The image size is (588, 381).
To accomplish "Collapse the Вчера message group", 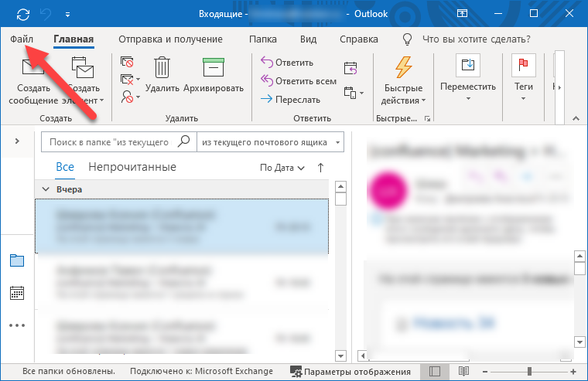I will 44,189.
